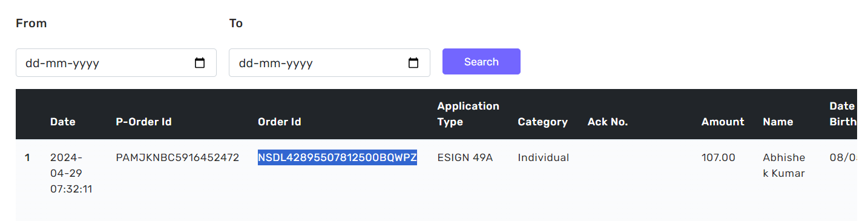Select the highlighted NSDL order id text
The image size is (868, 221).
337,157
